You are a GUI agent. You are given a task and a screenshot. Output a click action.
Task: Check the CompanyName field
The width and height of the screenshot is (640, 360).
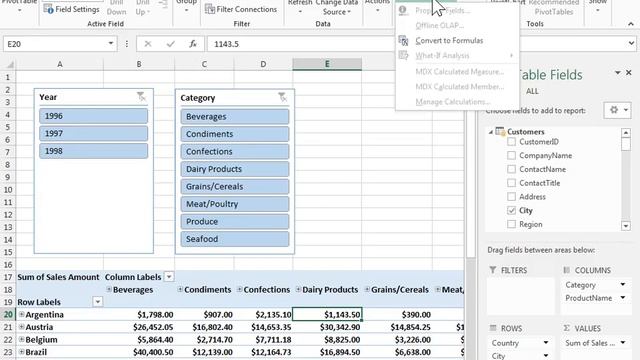point(511,156)
